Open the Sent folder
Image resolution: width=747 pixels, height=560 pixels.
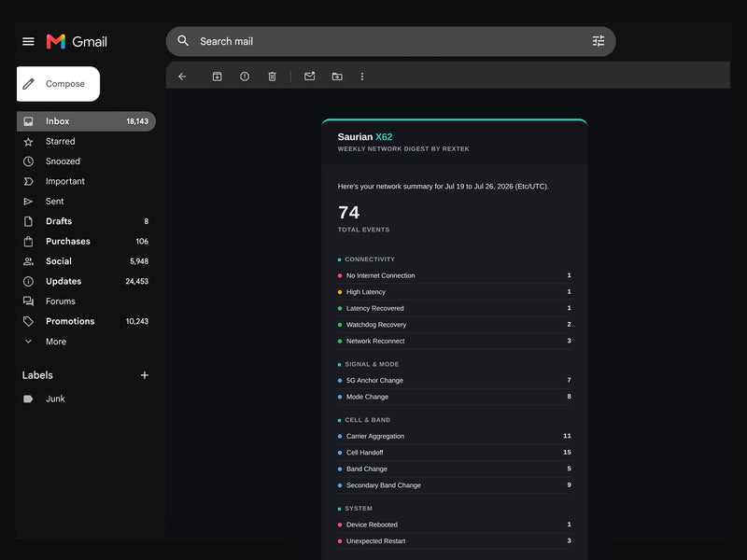pyautogui.click(x=86, y=202)
